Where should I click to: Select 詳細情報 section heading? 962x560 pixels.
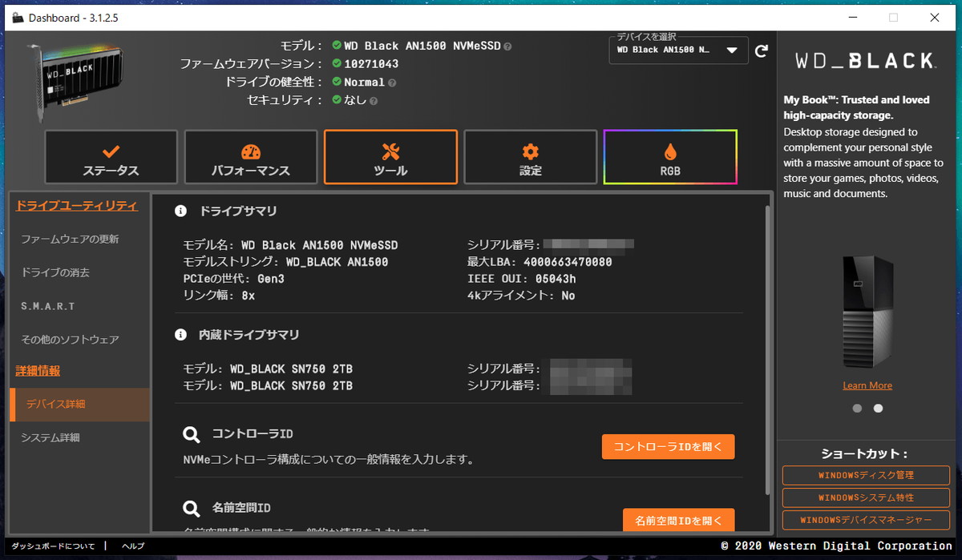(38, 371)
